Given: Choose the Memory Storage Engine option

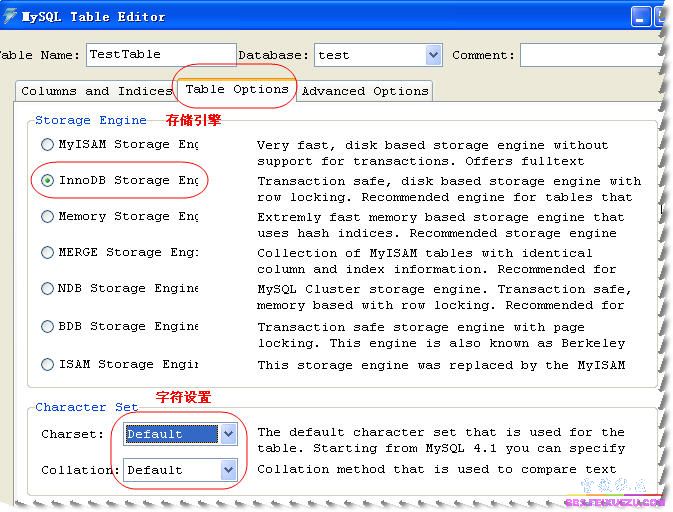Looking at the screenshot, I should pos(47,216).
